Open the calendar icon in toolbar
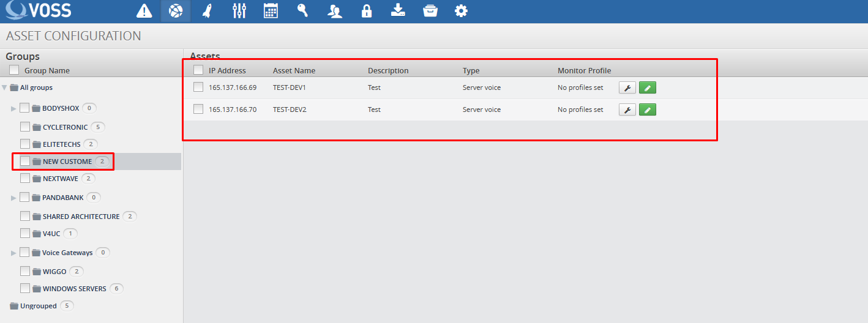The height and width of the screenshot is (323, 868). [x=271, y=11]
